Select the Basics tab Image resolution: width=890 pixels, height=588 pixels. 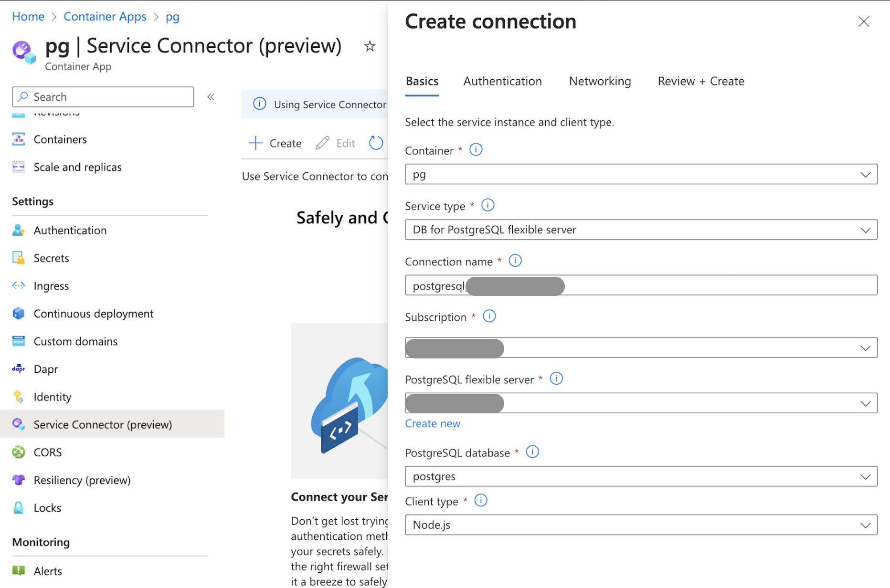pos(422,81)
